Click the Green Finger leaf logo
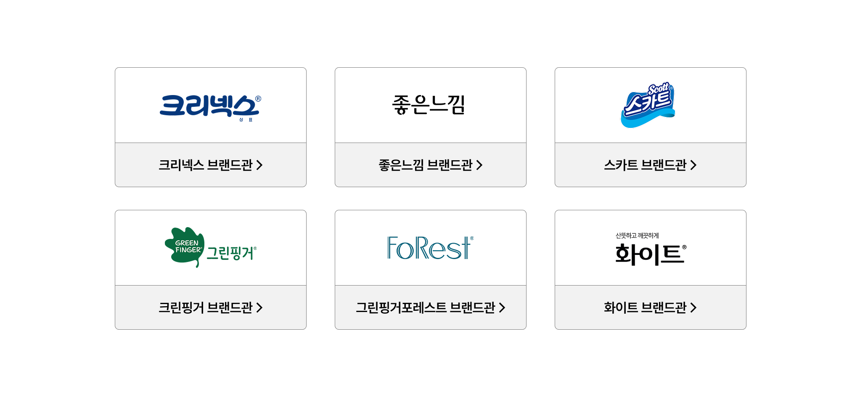 [185, 247]
